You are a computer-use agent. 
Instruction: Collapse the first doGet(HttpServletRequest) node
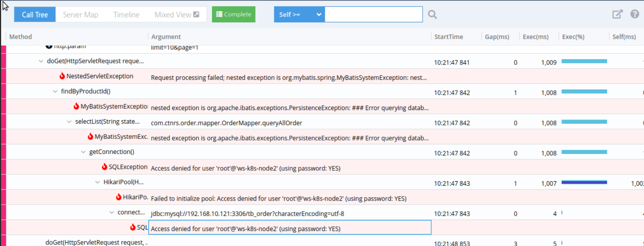41,61
